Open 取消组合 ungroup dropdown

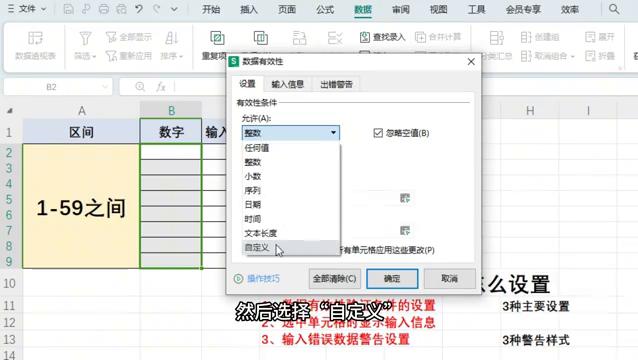click(548, 56)
